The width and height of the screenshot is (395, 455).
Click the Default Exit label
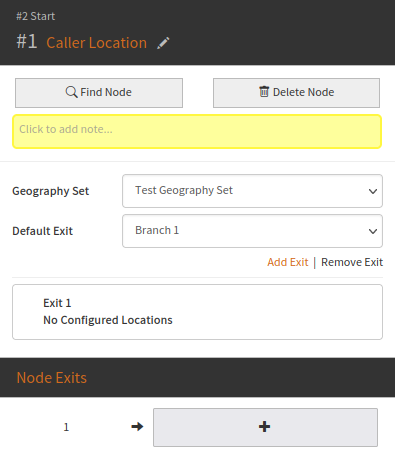[43, 231]
